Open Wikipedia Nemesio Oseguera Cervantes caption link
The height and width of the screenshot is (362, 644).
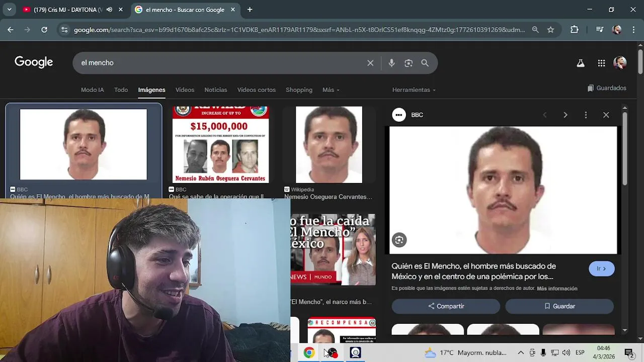(x=328, y=197)
